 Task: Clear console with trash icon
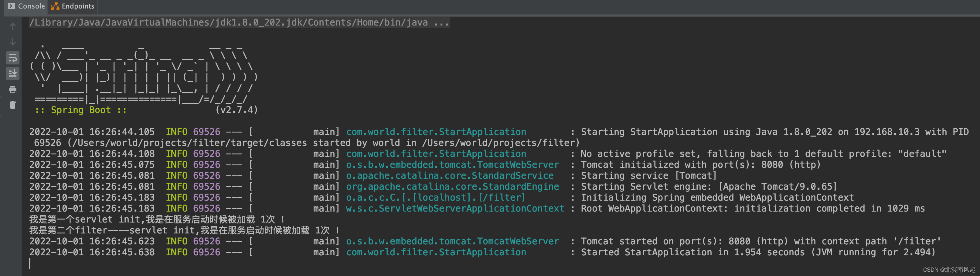(x=12, y=105)
